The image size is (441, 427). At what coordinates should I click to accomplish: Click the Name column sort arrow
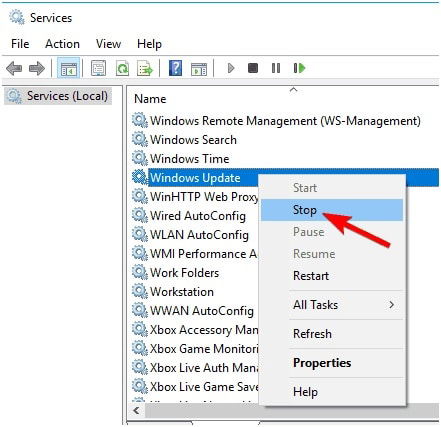pos(293,90)
